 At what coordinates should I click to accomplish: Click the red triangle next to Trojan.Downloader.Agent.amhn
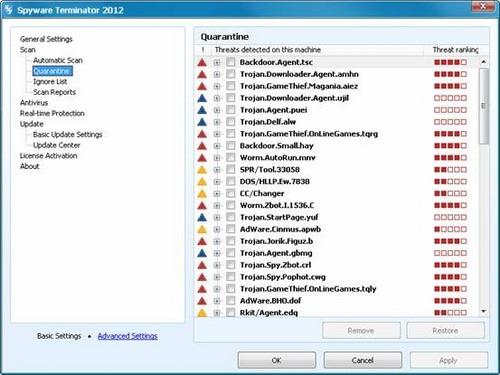[202, 74]
